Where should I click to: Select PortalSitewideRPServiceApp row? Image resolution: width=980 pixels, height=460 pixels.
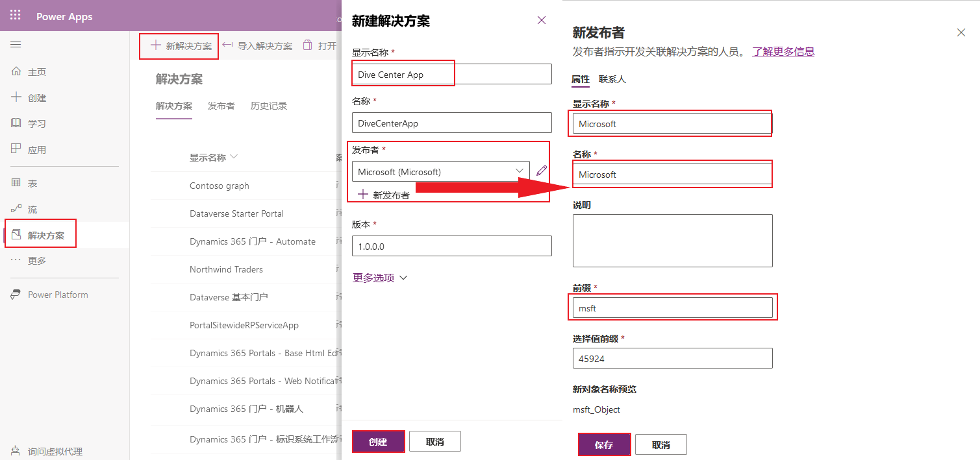coord(244,325)
